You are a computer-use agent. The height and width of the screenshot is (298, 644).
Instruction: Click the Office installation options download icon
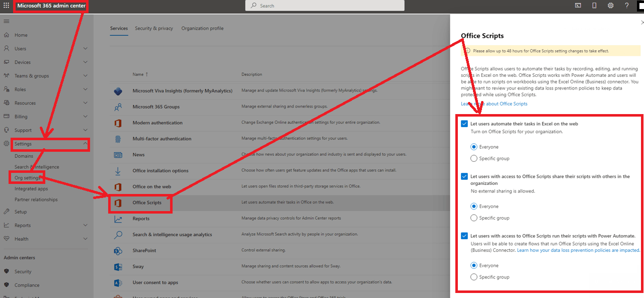(118, 171)
